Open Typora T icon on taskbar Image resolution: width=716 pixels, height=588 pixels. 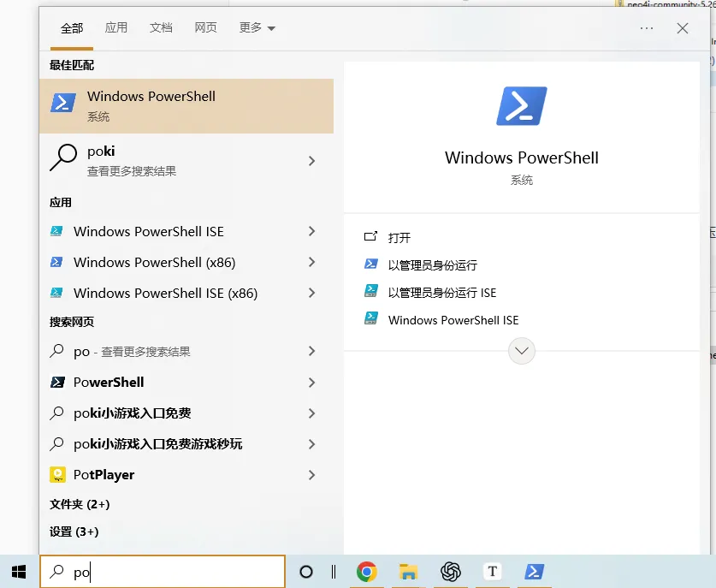492,572
